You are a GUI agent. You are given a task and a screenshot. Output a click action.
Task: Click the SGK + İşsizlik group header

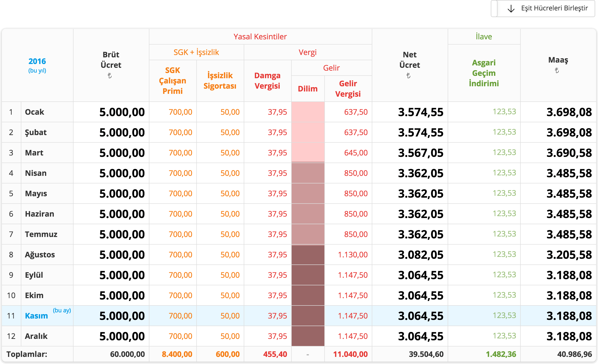(196, 52)
